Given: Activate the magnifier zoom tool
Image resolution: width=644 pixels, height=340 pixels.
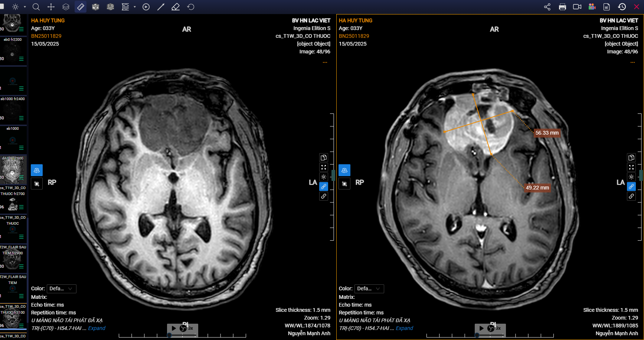Looking at the screenshot, I should click(36, 7).
